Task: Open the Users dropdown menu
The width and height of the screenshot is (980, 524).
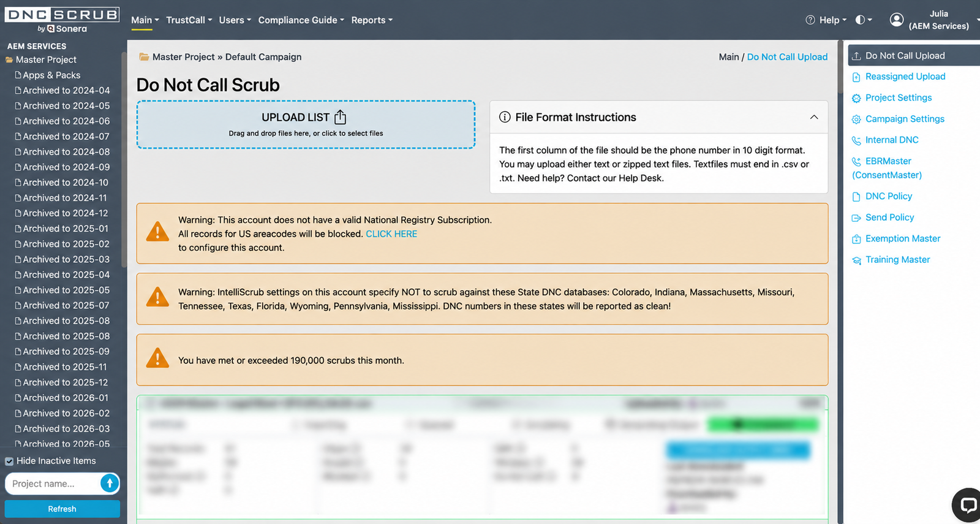Action: click(235, 20)
